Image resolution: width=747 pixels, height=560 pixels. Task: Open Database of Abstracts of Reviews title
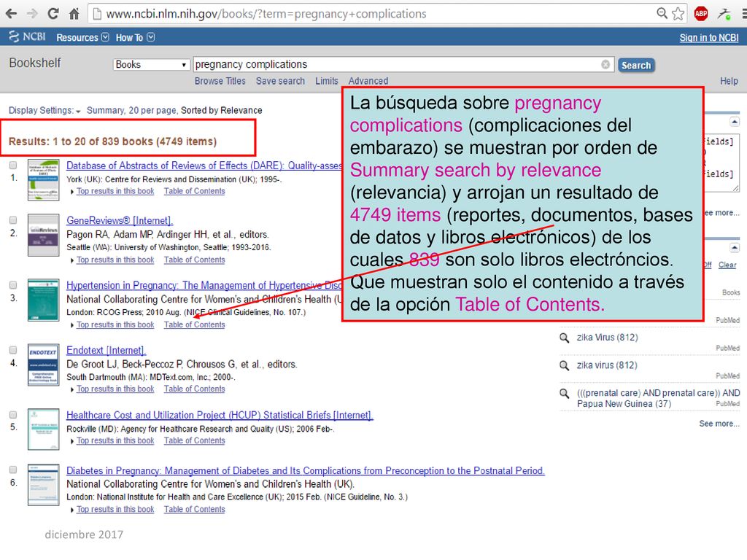coord(204,166)
